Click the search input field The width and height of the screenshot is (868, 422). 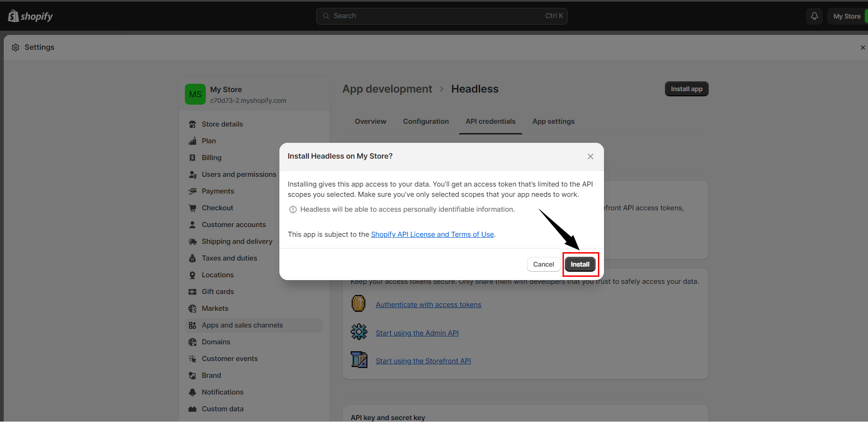[x=441, y=16]
